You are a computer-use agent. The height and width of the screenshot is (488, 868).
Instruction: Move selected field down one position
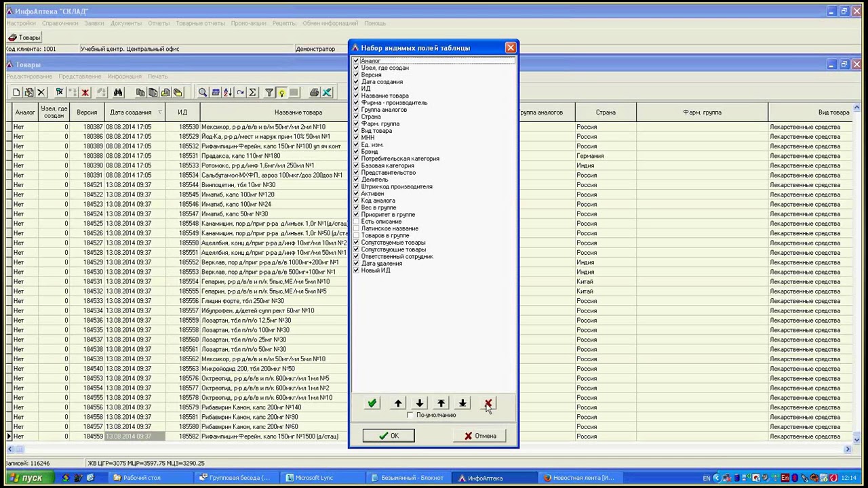coord(419,403)
